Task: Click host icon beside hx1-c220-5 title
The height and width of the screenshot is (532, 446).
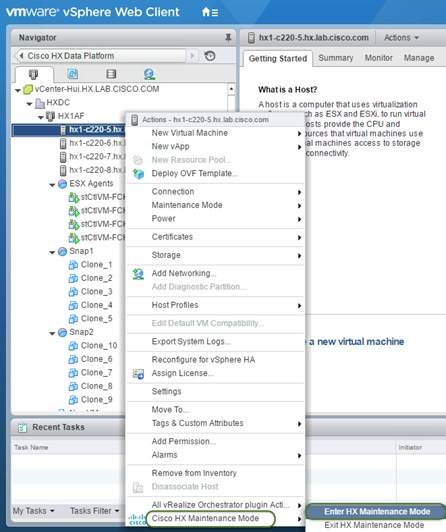Action: (251, 38)
